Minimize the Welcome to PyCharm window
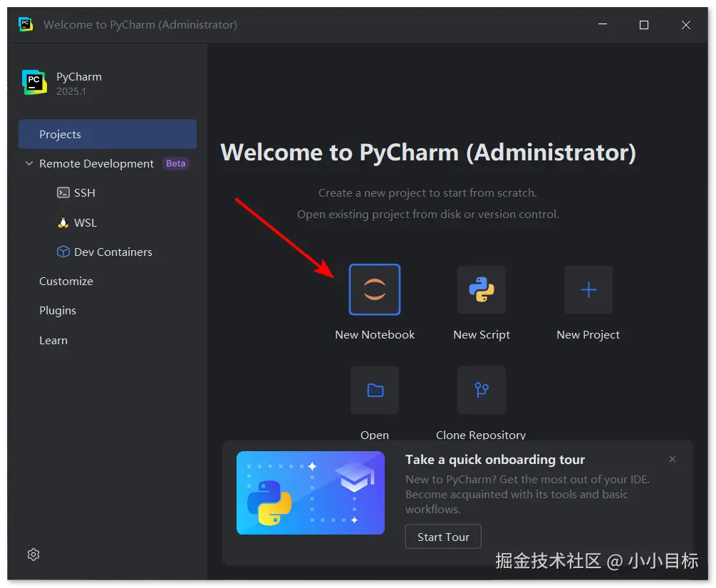 click(x=603, y=24)
